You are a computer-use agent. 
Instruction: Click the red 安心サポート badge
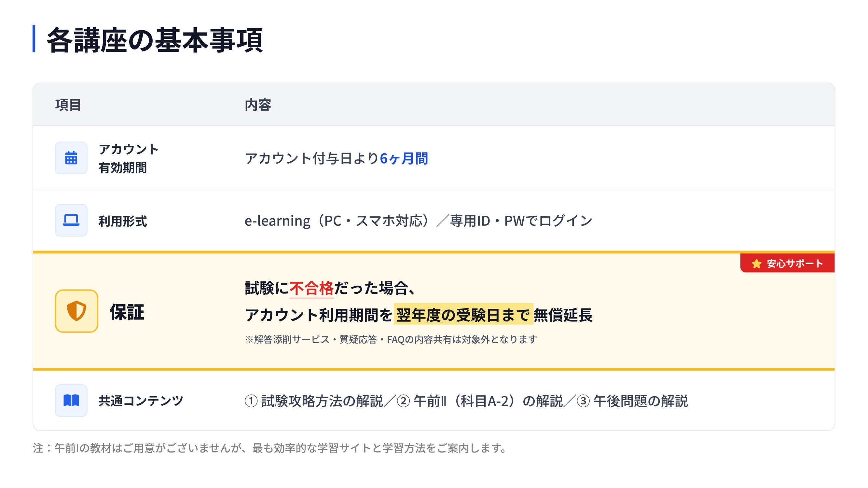click(788, 264)
